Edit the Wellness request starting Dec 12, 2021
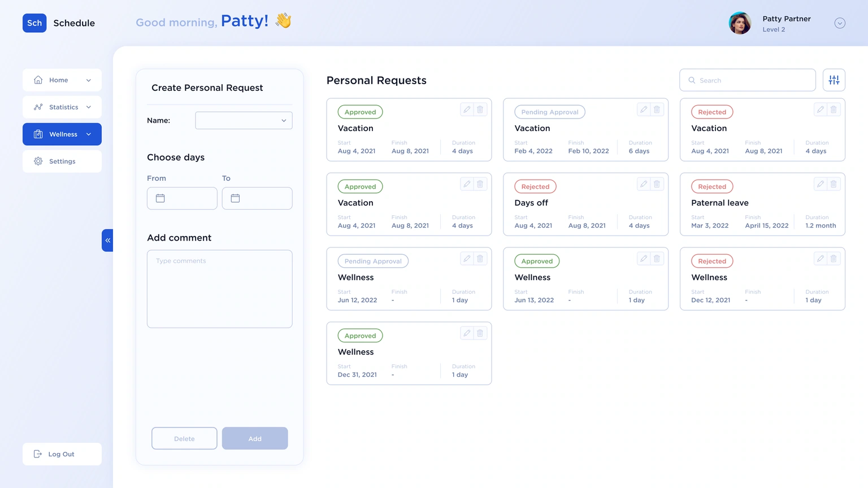This screenshot has height=488, width=868. click(x=821, y=259)
